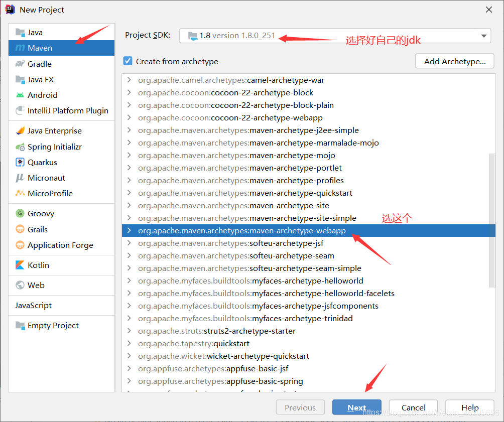Click the Cancel button
504x422 pixels.
(413, 407)
